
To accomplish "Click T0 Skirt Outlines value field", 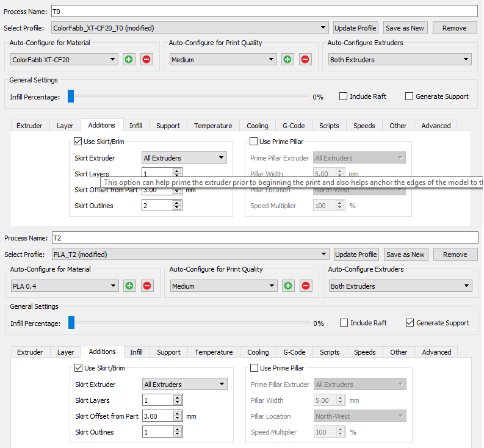I will click(157, 205).
